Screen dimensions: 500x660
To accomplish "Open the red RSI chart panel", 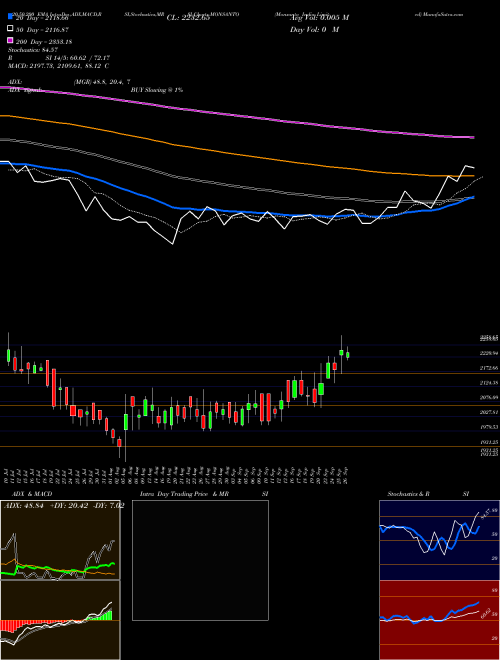I will coord(439,620).
